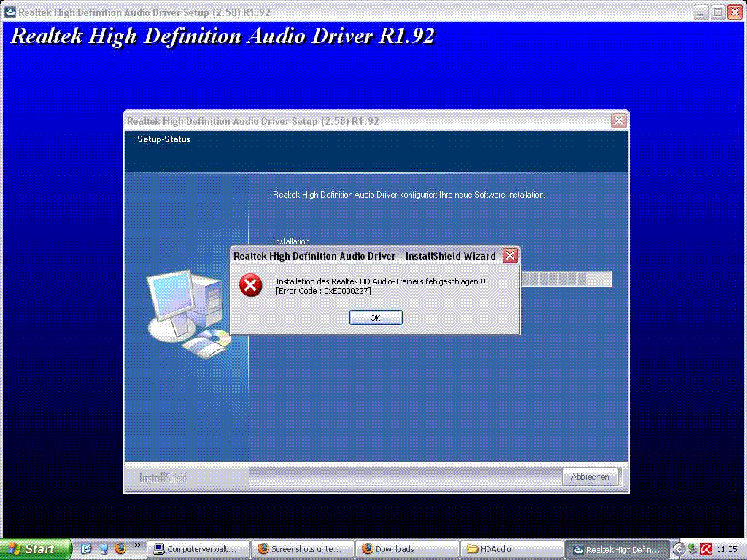This screenshot has width=747, height=560.
Task: Switch to Computerverwaltung taskbar window
Action: tap(198, 549)
